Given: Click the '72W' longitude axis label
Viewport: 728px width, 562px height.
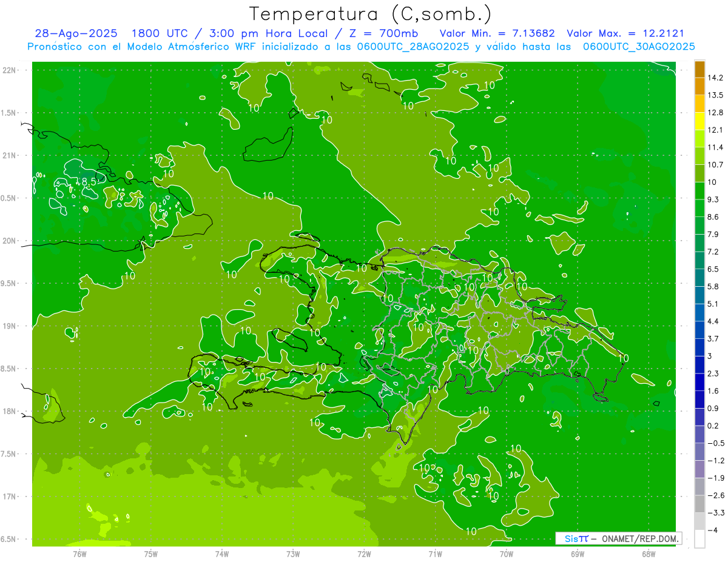Looking at the screenshot, I should tap(364, 554).
